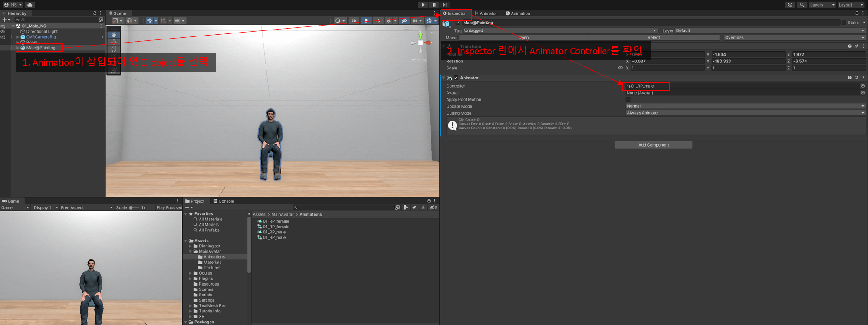Open the Update Mode Normal dropdown
Image resolution: width=868 pixels, height=325 pixels.
746,106
